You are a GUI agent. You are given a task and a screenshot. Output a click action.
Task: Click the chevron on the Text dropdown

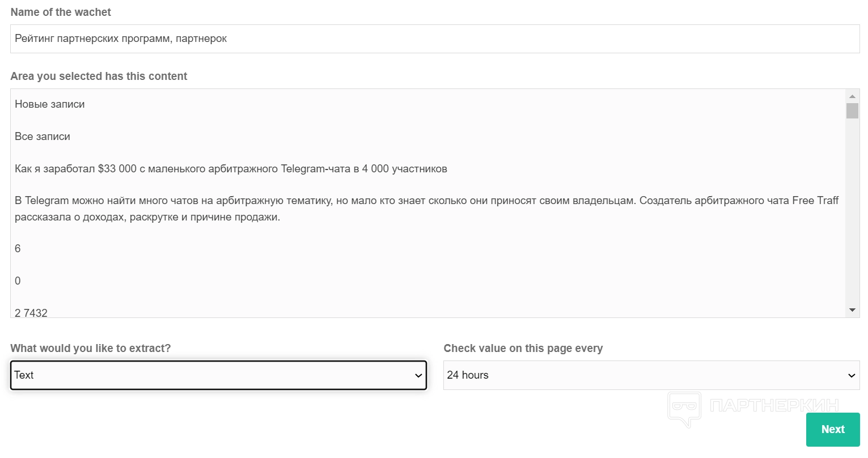point(418,375)
